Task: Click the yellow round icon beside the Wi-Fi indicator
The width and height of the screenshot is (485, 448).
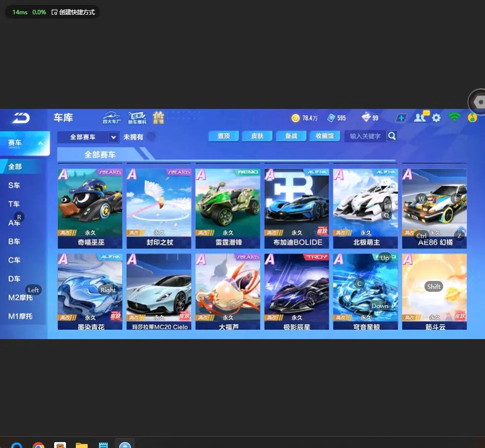Action: click(472, 118)
